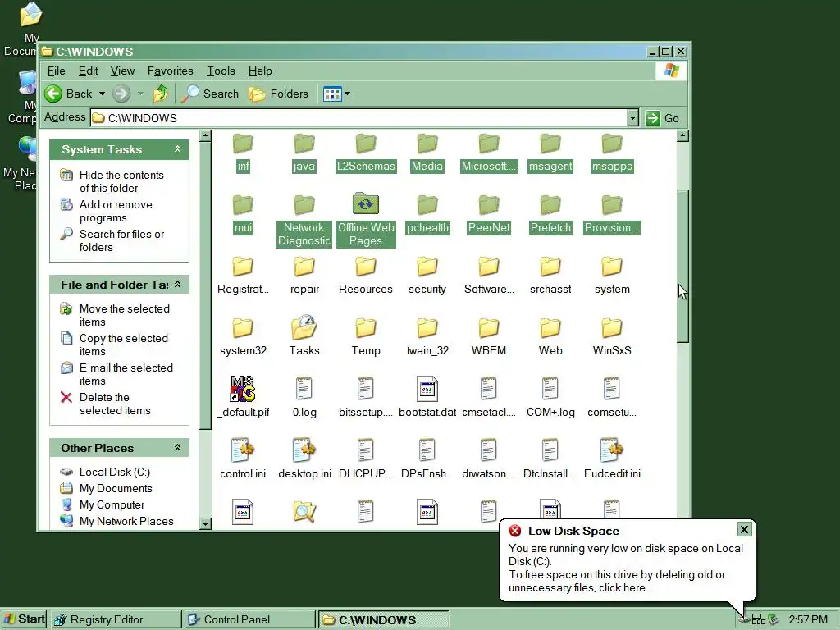This screenshot has height=630, width=840.
Task: Click inside the Address input field
Action: (359, 118)
